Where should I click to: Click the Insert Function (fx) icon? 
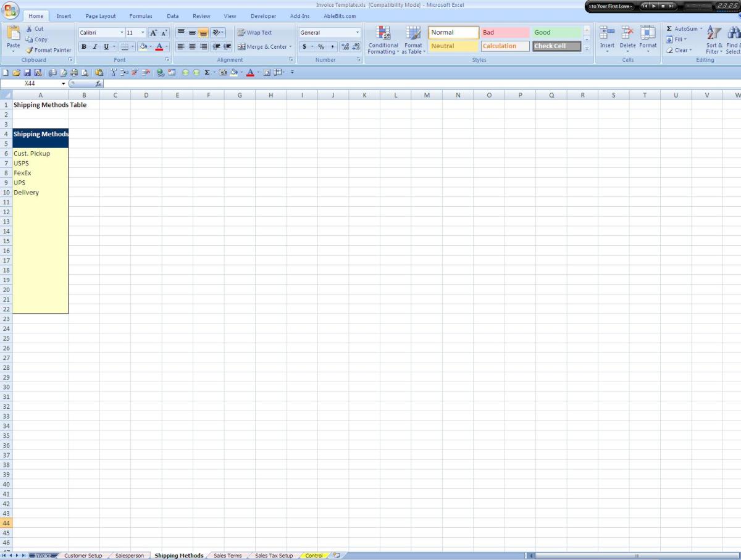pos(99,83)
